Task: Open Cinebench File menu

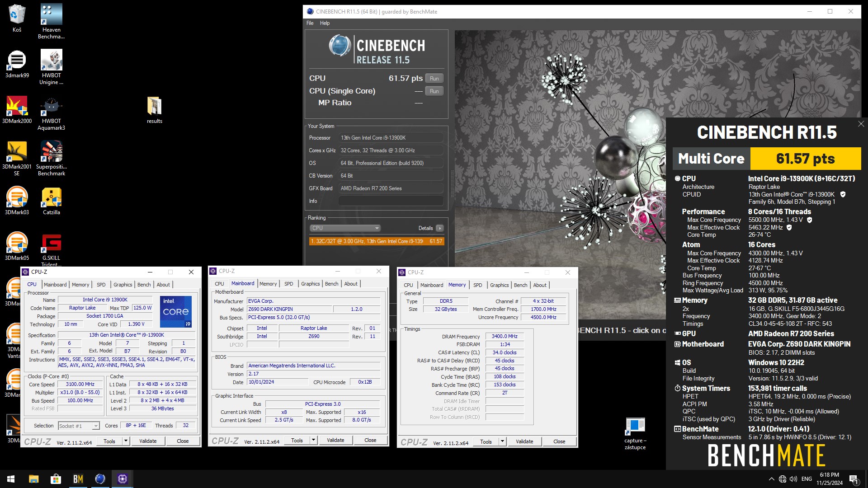Action: (x=310, y=23)
